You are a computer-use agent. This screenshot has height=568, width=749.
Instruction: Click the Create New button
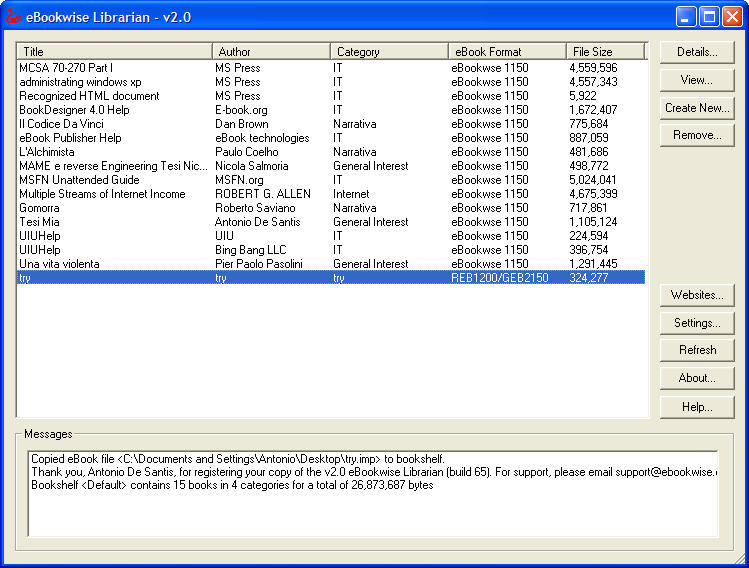(697, 108)
